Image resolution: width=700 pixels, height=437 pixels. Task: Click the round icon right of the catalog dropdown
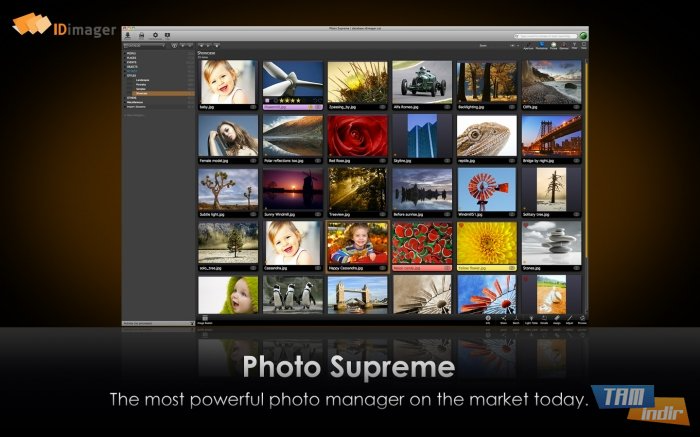point(175,46)
